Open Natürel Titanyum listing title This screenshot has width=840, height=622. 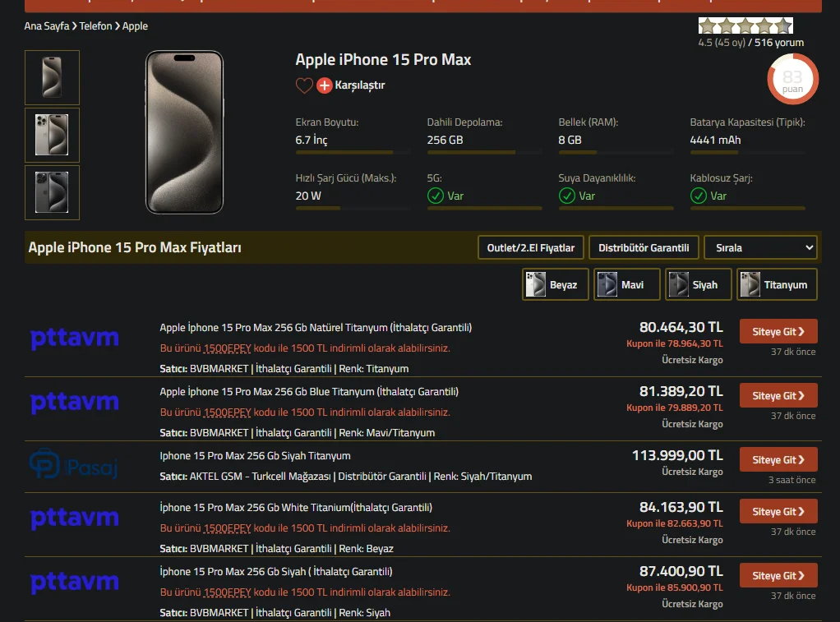coord(316,327)
